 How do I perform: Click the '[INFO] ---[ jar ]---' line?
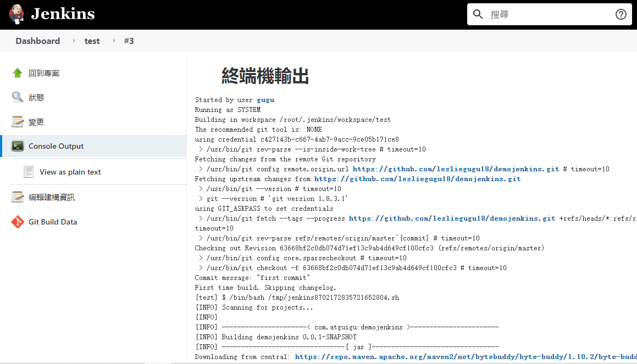point(347,347)
